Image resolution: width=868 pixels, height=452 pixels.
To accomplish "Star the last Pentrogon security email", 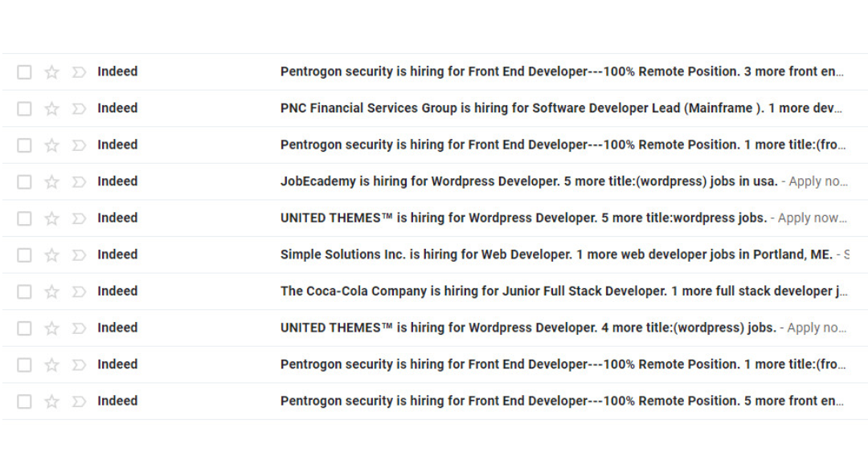I will pyautogui.click(x=51, y=401).
